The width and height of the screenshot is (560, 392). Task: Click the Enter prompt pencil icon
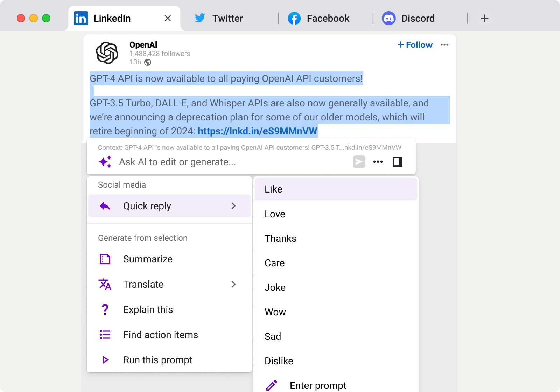coord(272,385)
